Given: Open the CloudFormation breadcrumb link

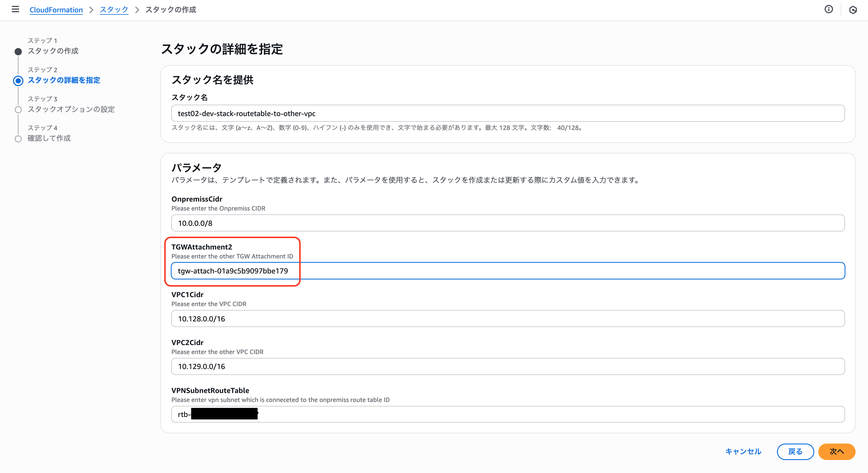Looking at the screenshot, I should click(x=56, y=10).
